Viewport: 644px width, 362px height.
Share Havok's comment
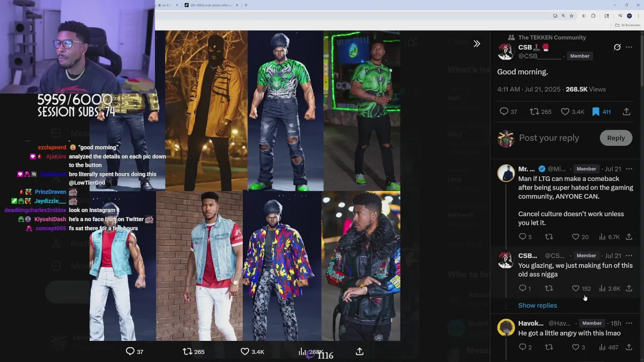point(629,347)
